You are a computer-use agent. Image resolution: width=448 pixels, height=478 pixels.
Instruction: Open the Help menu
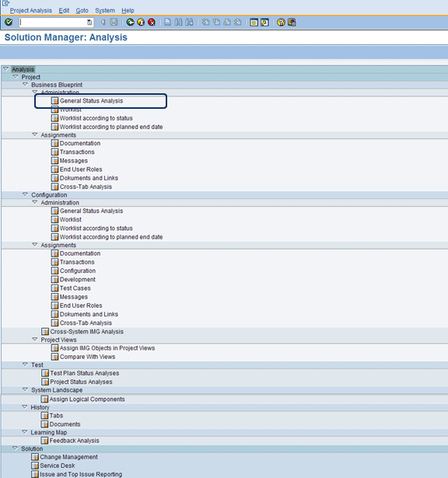[x=128, y=10]
